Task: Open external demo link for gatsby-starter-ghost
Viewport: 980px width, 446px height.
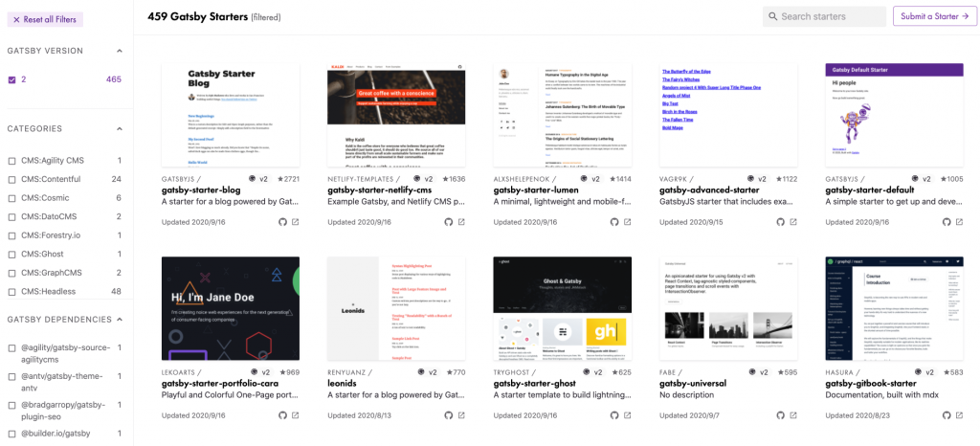Action: point(628,414)
